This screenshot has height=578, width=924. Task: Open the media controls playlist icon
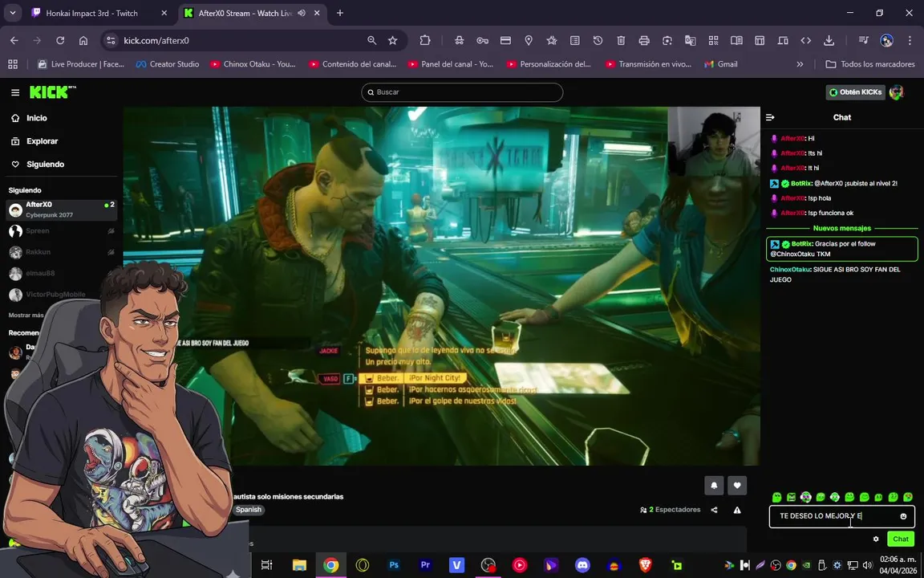coord(863,41)
